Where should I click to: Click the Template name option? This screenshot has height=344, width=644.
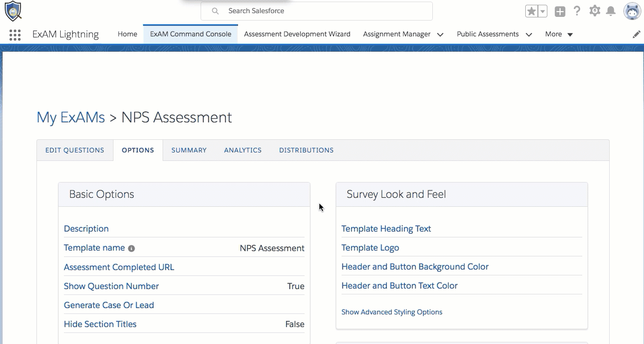point(94,248)
